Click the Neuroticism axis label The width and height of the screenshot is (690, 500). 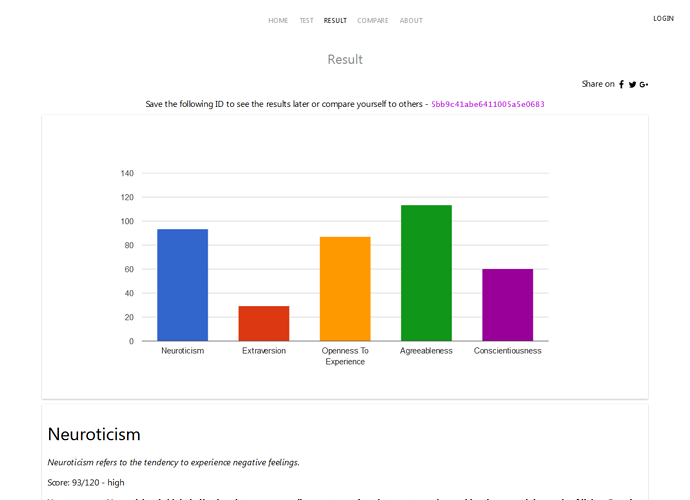pyautogui.click(x=183, y=351)
